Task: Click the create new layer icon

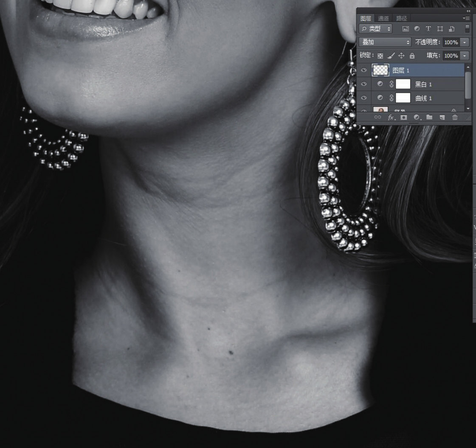Action: click(x=442, y=118)
